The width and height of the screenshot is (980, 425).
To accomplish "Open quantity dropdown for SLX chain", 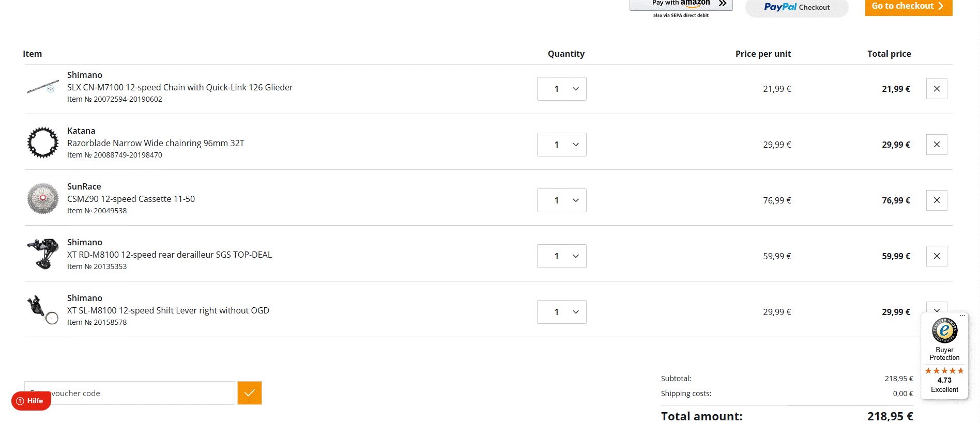I will coord(562,89).
